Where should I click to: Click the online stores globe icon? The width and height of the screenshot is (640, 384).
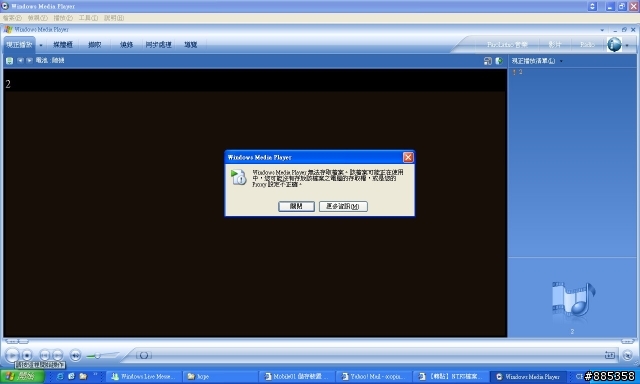tap(614, 44)
